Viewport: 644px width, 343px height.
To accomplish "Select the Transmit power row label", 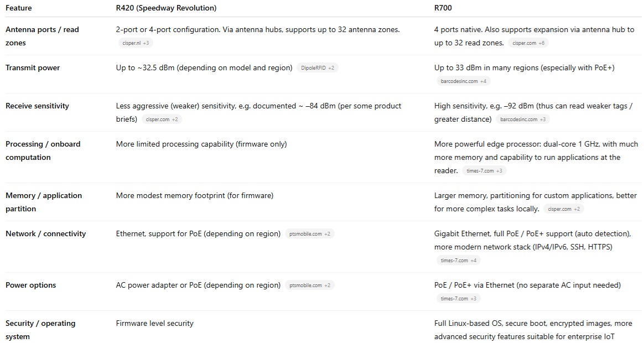I will [x=33, y=67].
